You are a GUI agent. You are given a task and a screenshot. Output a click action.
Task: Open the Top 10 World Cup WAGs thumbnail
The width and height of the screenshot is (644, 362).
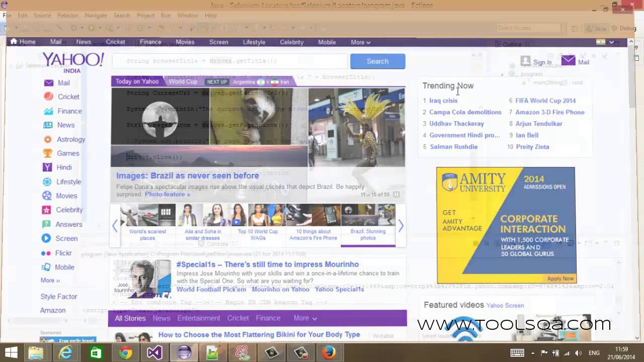258,223
